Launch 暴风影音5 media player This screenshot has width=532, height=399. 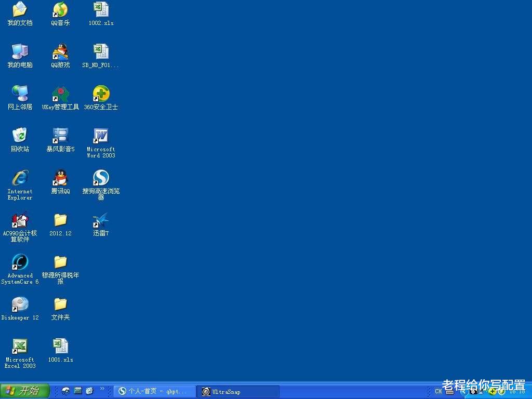click(60, 137)
